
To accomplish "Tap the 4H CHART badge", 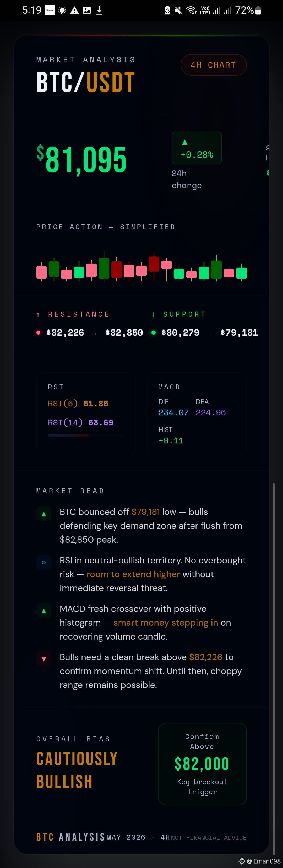I will pyautogui.click(x=214, y=65).
